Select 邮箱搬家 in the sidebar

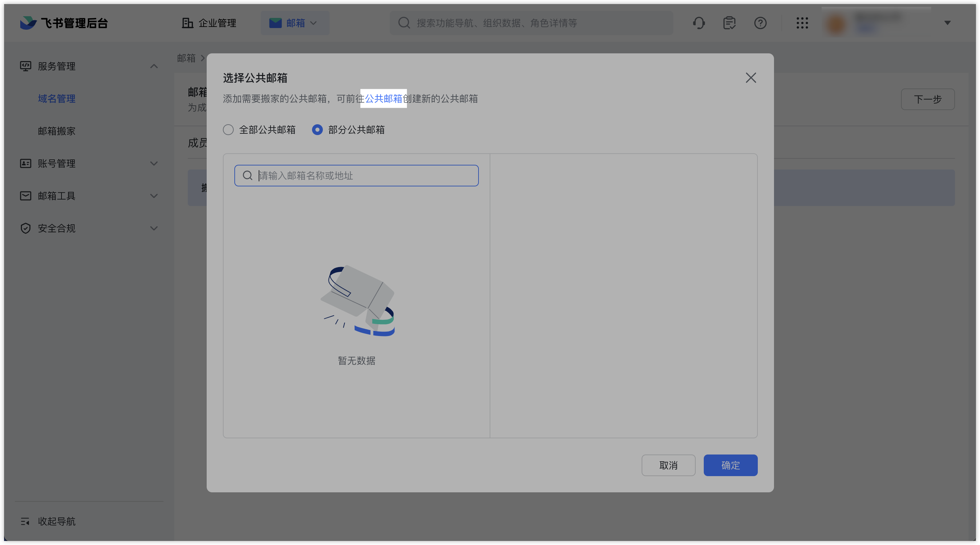click(x=57, y=131)
